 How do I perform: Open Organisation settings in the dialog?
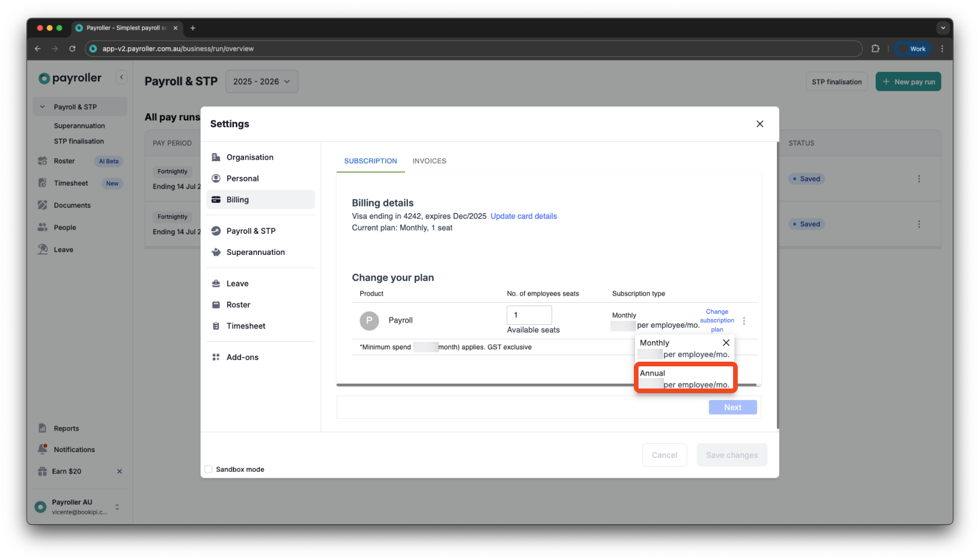pyautogui.click(x=249, y=157)
